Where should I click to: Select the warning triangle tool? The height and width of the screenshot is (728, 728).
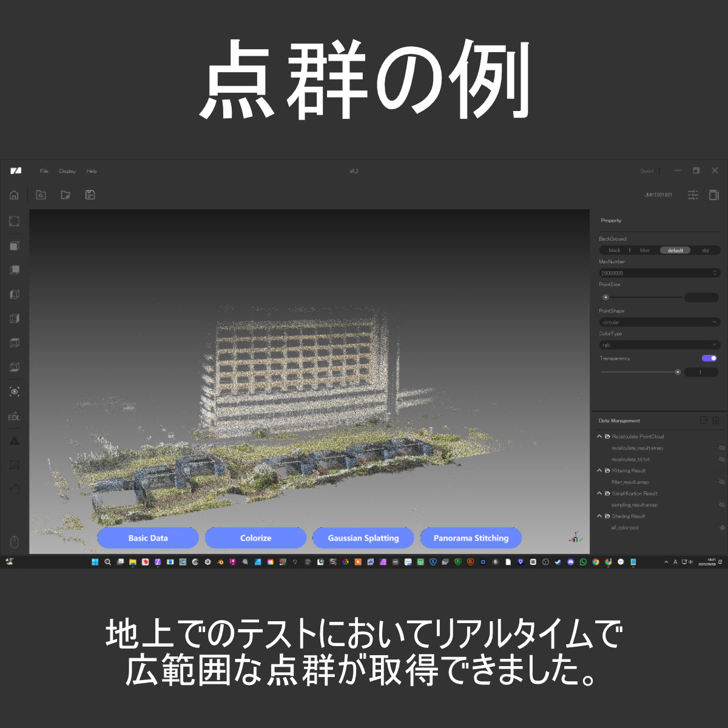pyautogui.click(x=15, y=441)
